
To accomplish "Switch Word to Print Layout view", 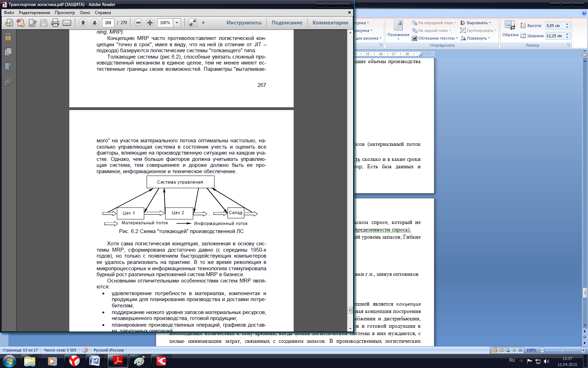I will [495, 350].
